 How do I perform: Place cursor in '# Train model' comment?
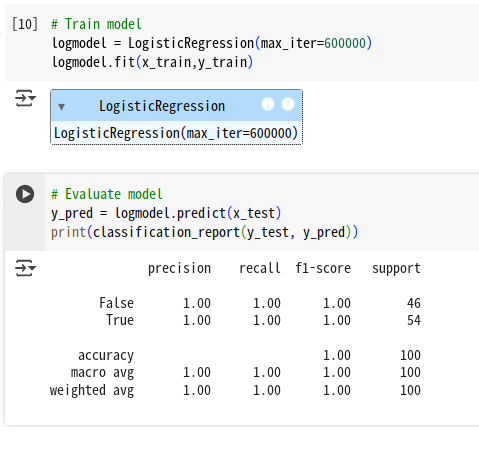click(96, 24)
